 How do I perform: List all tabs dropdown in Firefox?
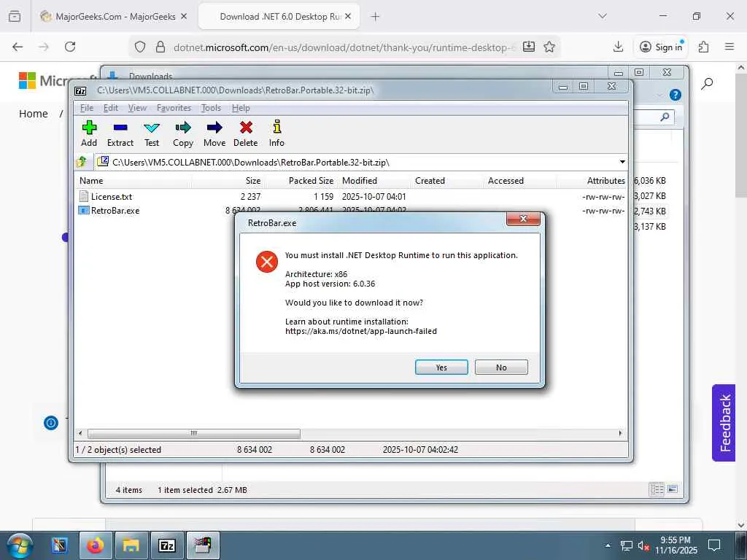pyautogui.click(x=603, y=16)
